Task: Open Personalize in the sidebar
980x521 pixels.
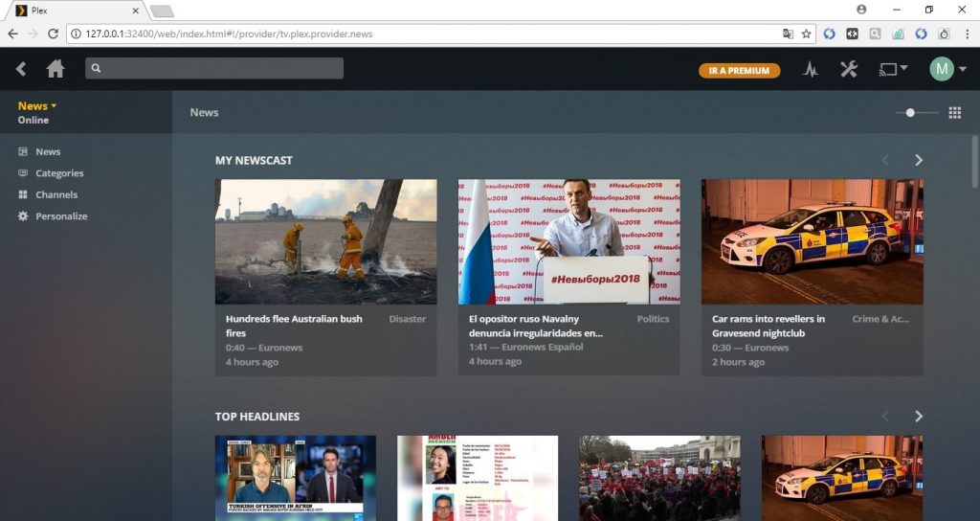Action: pos(61,216)
